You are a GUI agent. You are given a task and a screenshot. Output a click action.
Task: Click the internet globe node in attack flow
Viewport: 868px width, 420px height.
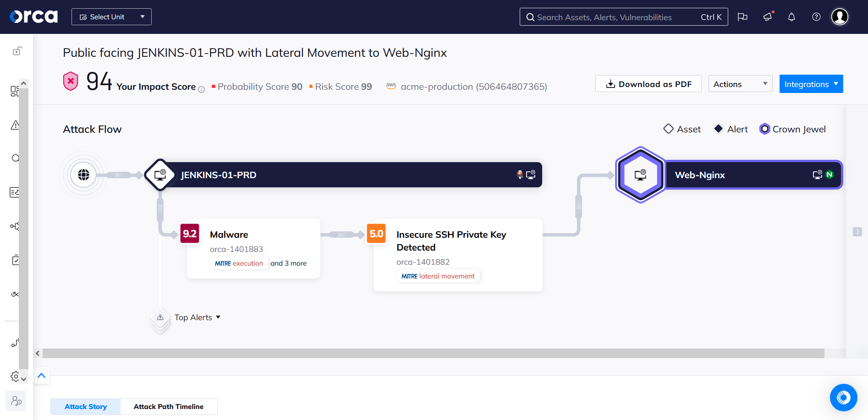pyautogui.click(x=83, y=175)
